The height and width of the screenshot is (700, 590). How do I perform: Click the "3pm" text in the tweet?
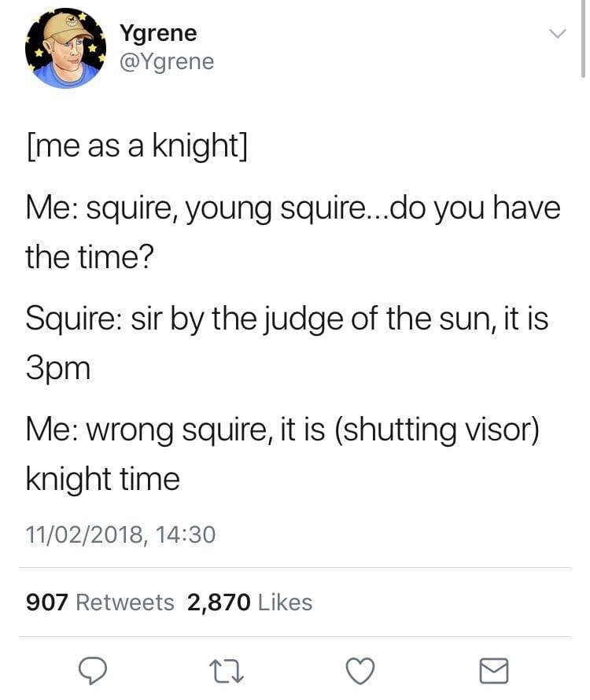point(57,368)
